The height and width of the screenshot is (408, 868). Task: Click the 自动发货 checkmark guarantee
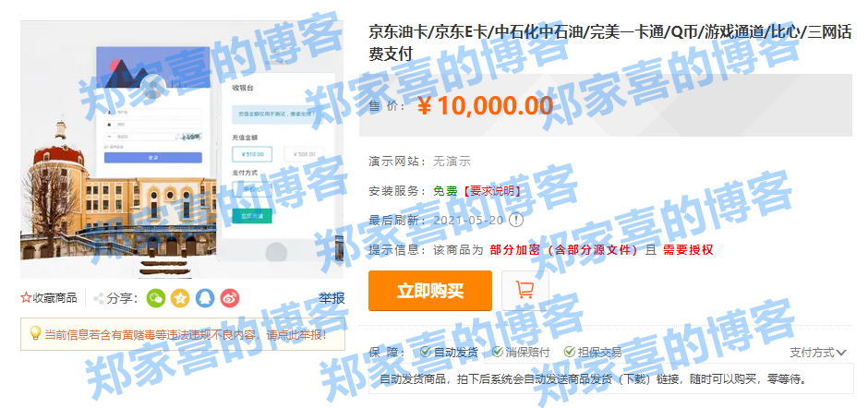[449, 352]
